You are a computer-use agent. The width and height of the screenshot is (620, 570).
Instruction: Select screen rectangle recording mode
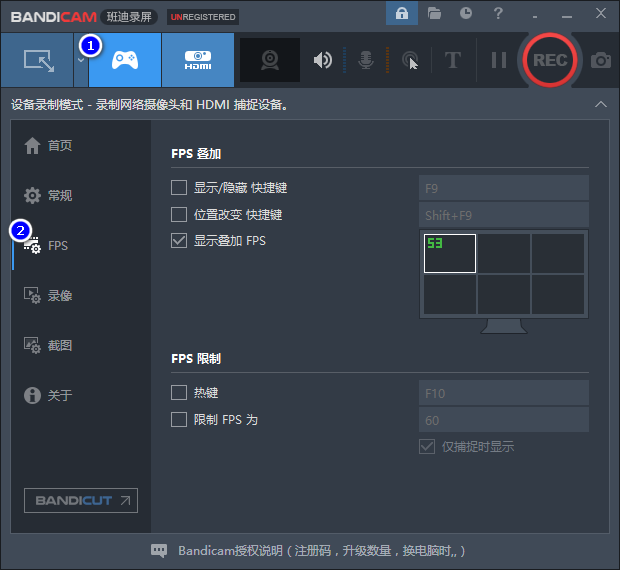pos(37,60)
